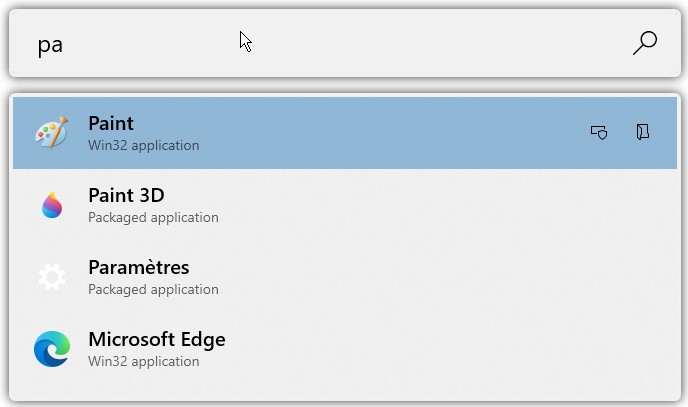Place cursor on the typed "pa" query

tap(50, 45)
